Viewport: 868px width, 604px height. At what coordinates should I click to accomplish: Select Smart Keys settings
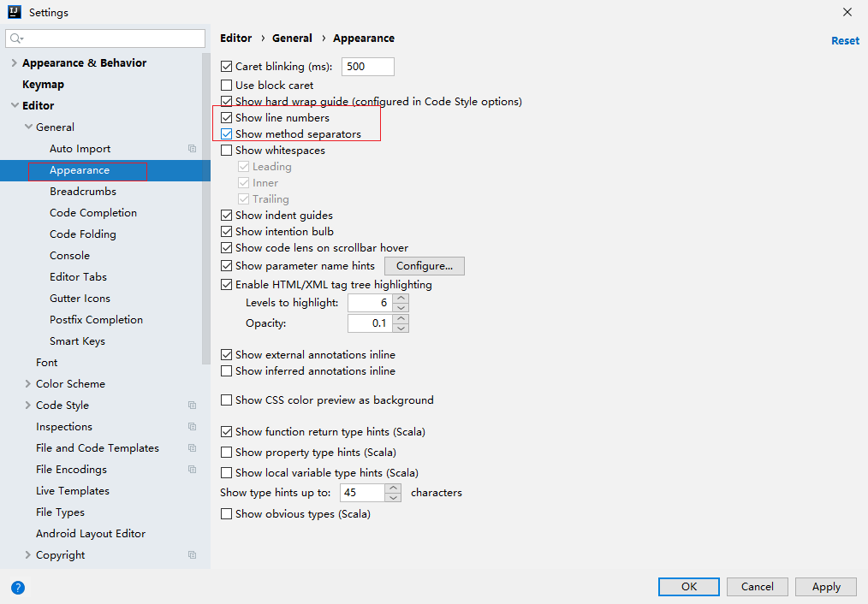[78, 340]
